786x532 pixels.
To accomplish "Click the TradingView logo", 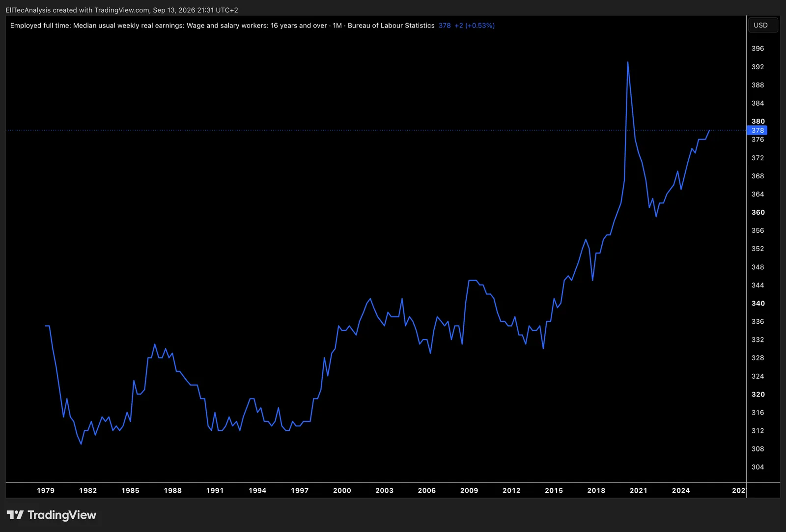I will [x=52, y=515].
